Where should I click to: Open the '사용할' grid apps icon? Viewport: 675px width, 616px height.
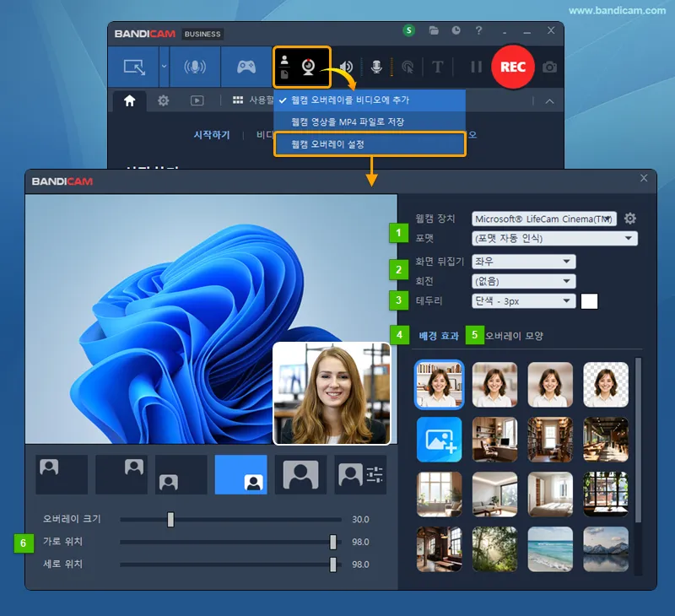(238, 100)
